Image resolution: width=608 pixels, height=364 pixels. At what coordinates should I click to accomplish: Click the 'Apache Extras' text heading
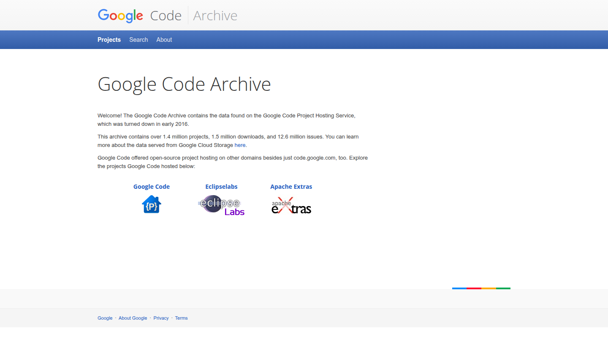click(291, 186)
